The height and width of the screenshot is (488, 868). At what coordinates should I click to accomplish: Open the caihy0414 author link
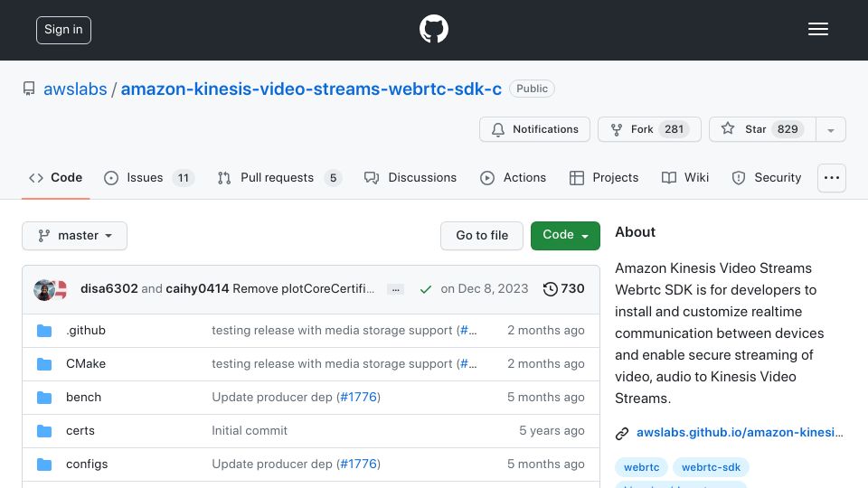tap(197, 289)
